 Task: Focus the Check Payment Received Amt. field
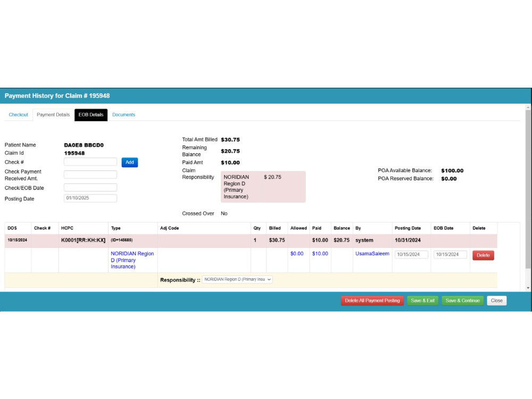click(90, 174)
